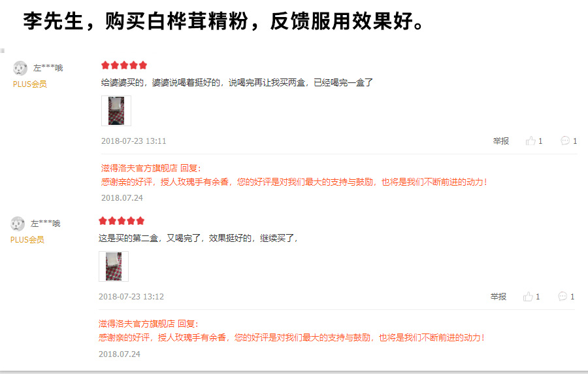Click 滋得洛夫官方旗舰店 in the first reply
This screenshot has width=588, height=374.
[x=139, y=168]
